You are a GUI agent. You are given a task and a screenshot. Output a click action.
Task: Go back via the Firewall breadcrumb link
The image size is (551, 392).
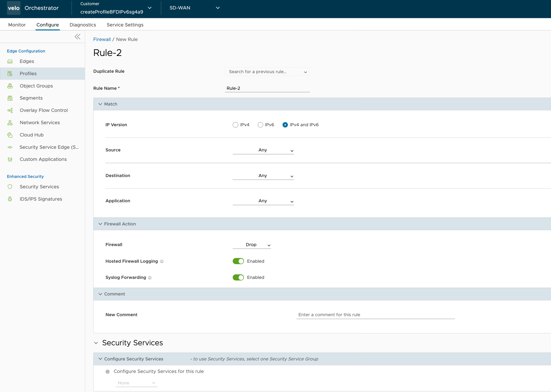(x=102, y=39)
